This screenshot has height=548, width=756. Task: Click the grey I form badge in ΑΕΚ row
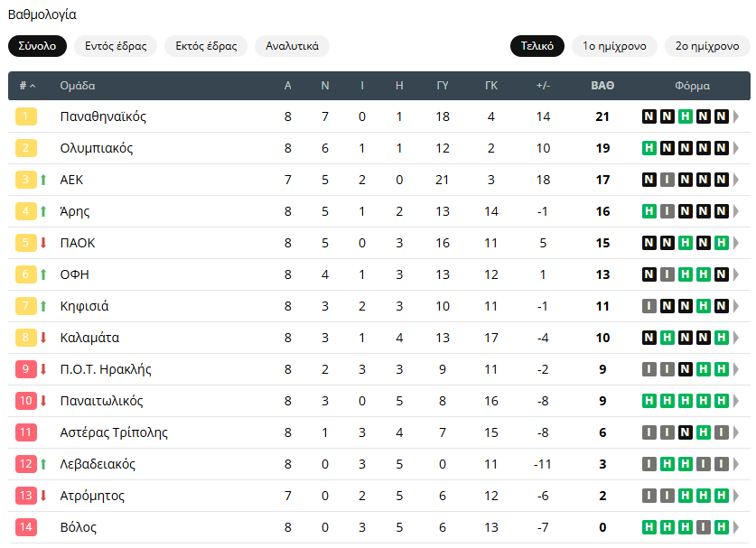tap(667, 180)
